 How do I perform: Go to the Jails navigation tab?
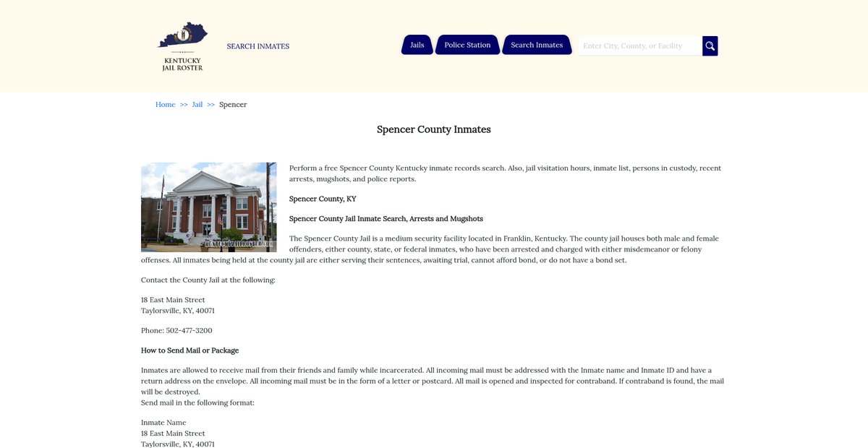(417, 45)
